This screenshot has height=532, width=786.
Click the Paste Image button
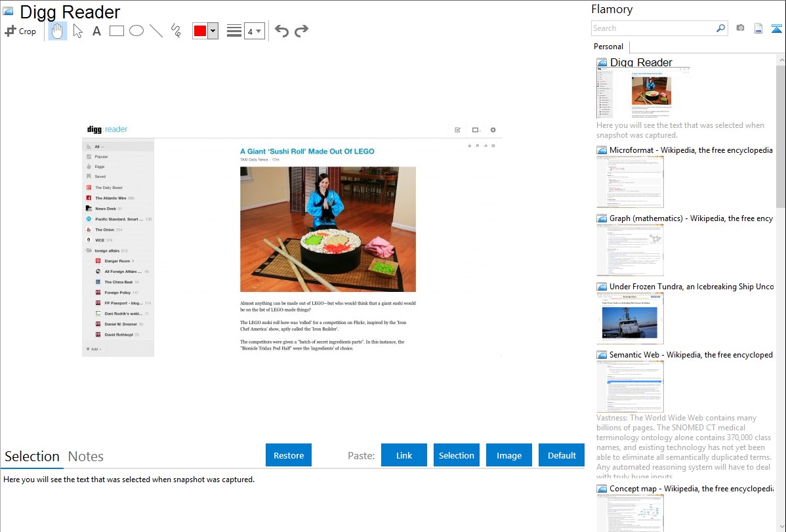[509, 455]
